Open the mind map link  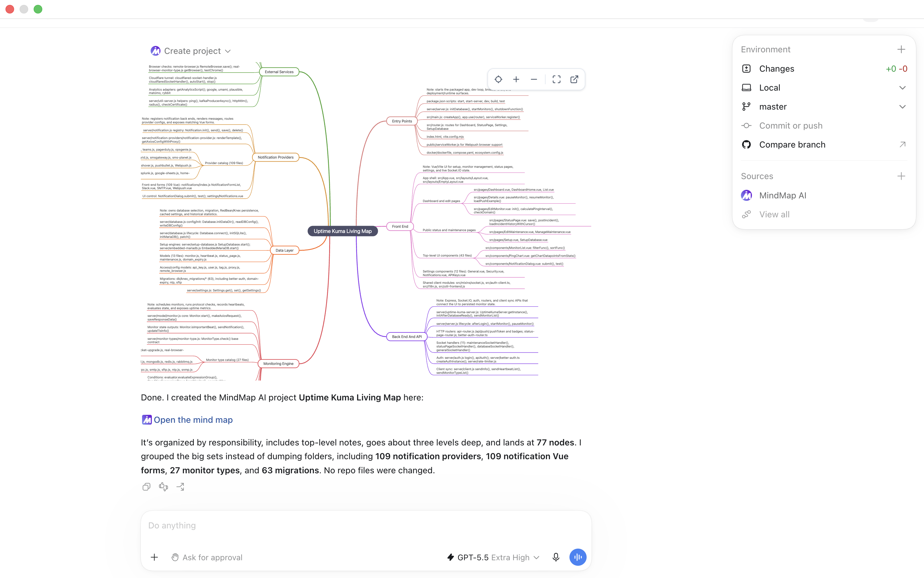tap(193, 420)
